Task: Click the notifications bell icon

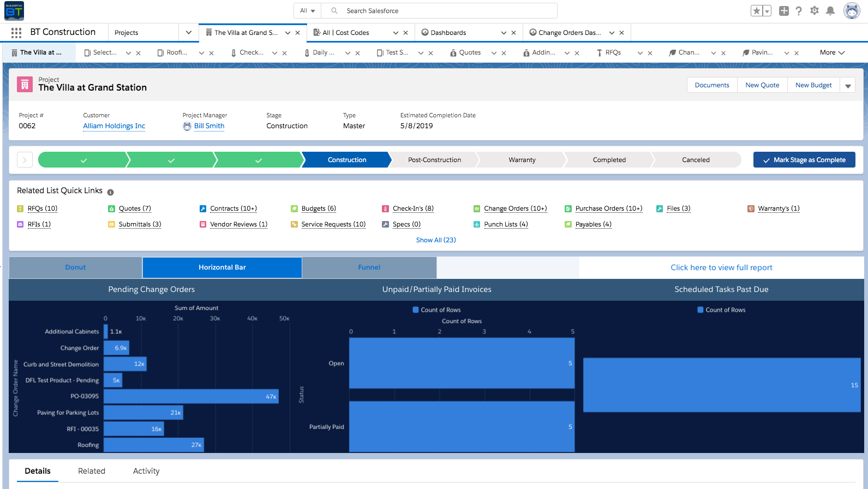Action: pyautogui.click(x=830, y=11)
